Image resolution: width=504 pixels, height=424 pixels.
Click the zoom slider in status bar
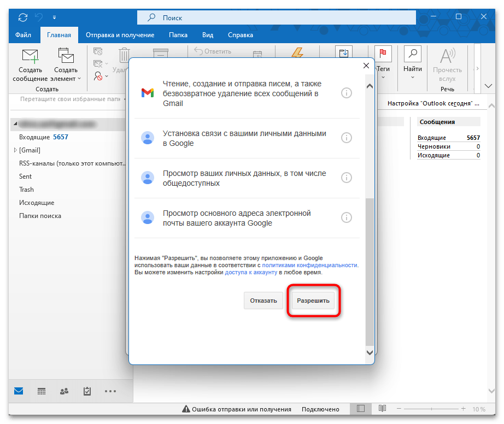(x=437, y=409)
